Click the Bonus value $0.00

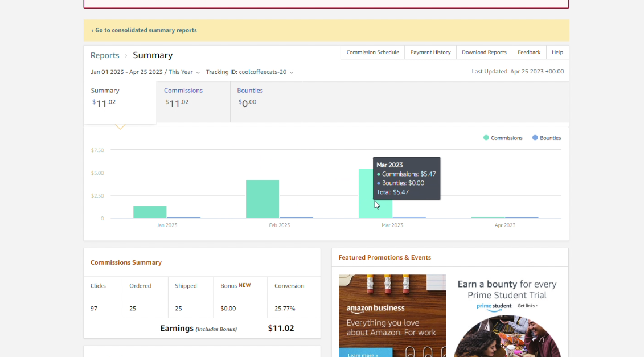pyautogui.click(x=228, y=308)
